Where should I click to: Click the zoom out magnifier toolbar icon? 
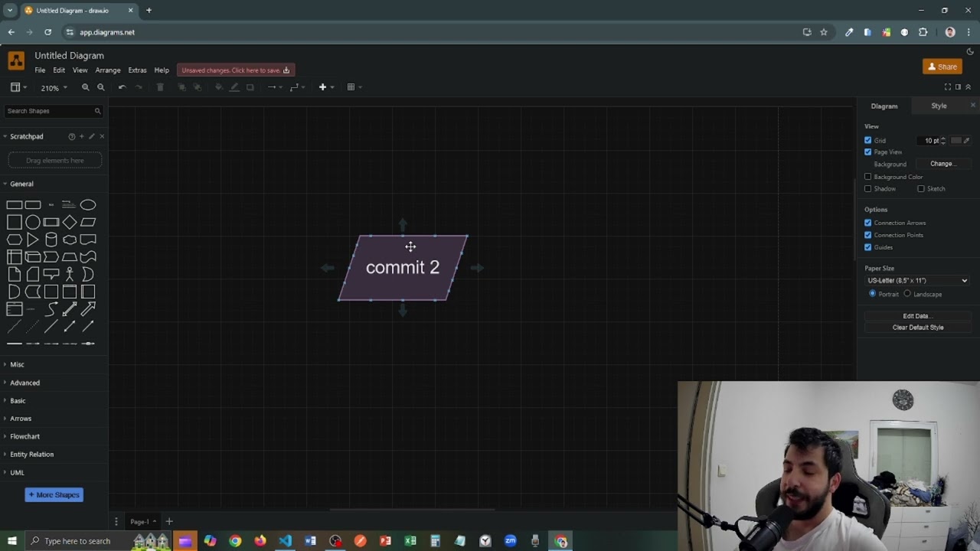click(101, 87)
